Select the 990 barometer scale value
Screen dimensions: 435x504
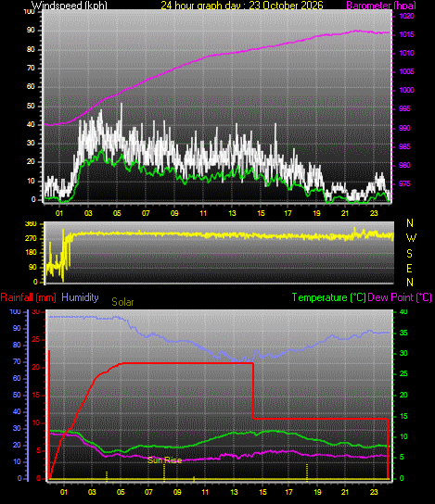point(405,128)
